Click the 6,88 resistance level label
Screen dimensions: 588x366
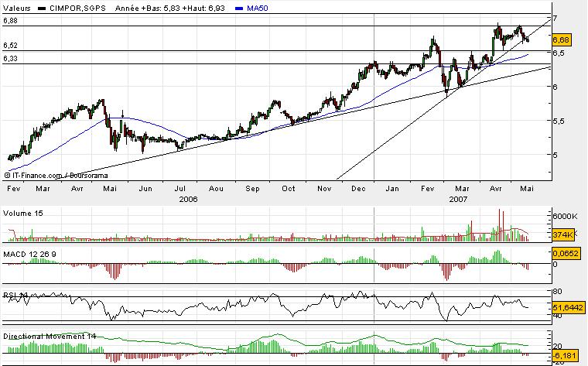coord(11,21)
